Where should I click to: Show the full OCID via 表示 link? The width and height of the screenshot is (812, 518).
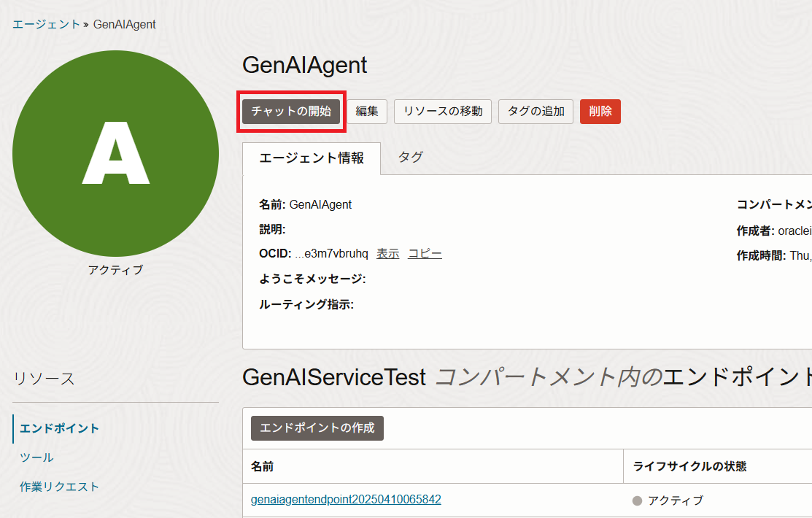tap(388, 254)
